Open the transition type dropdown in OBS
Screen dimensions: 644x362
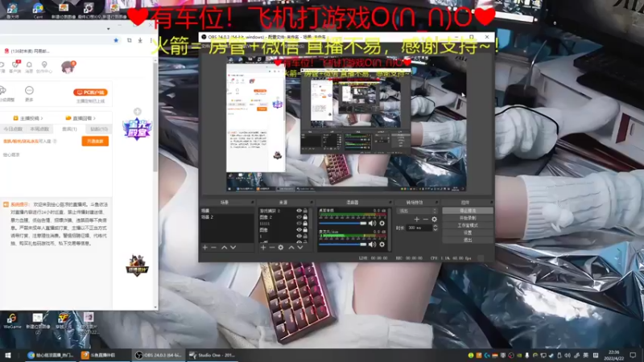pos(418,211)
